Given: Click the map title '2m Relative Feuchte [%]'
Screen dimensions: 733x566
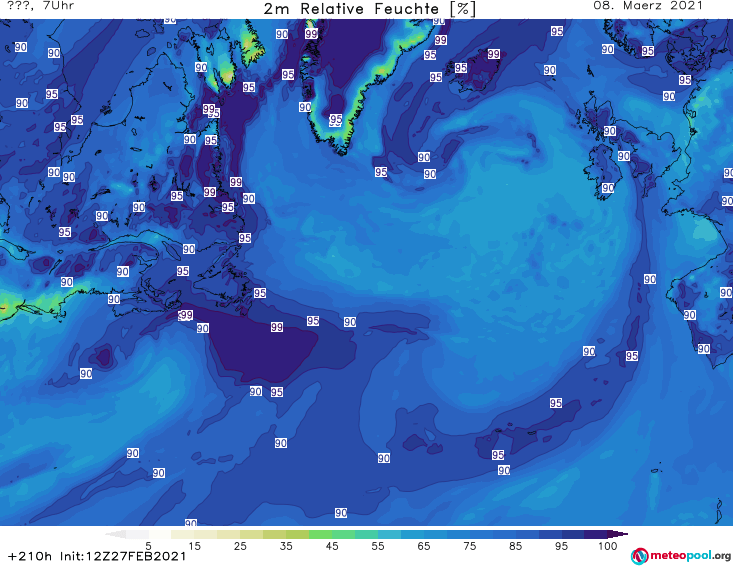Looking at the screenshot, I should 369,9.
